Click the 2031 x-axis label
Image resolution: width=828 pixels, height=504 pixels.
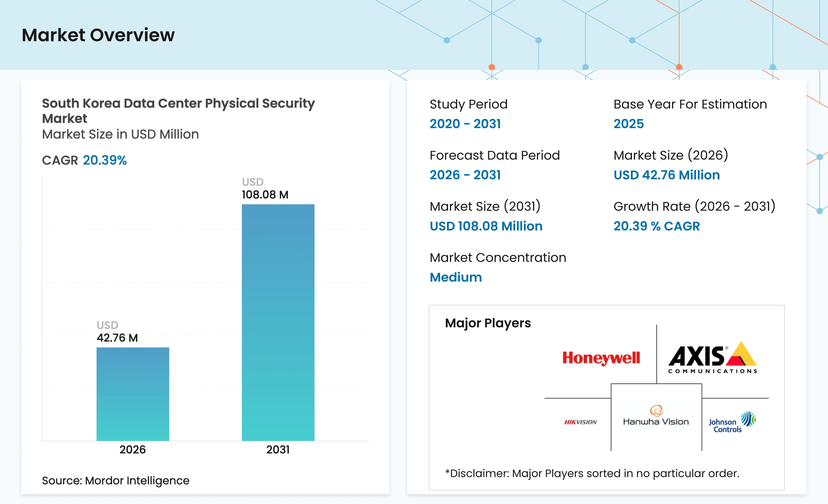pyautogui.click(x=278, y=450)
